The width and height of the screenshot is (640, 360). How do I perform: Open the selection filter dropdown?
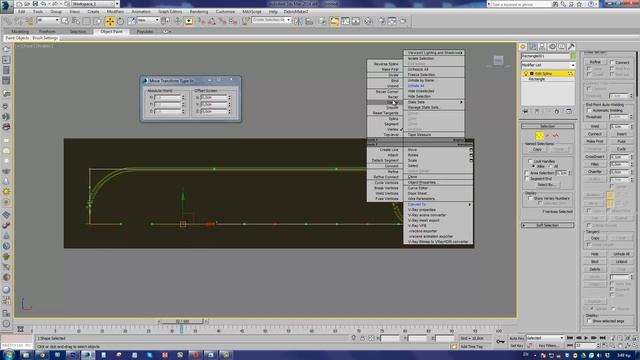pos(48,20)
